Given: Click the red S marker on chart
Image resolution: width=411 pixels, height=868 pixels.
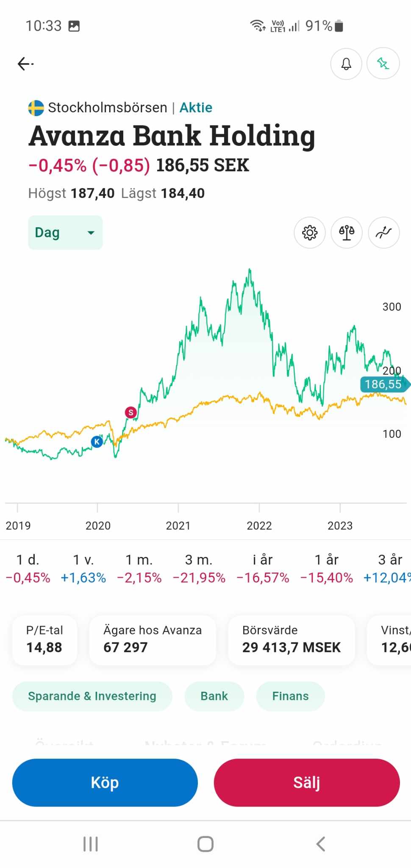Looking at the screenshot, I should coord(131,412).
